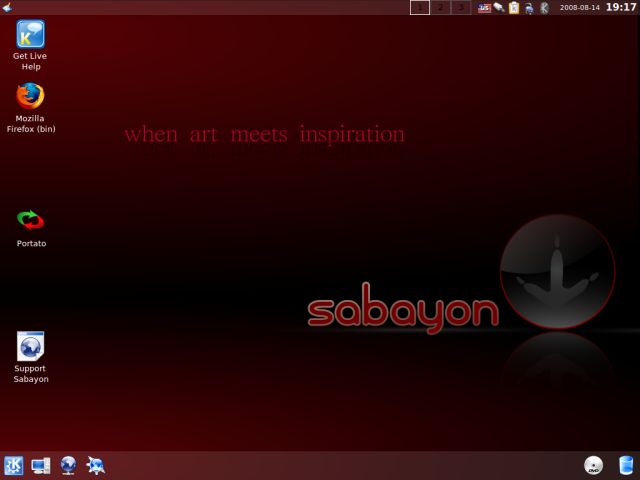Click the Konqueror gear-globe icon in bottom panel

[x=96, y=466]
